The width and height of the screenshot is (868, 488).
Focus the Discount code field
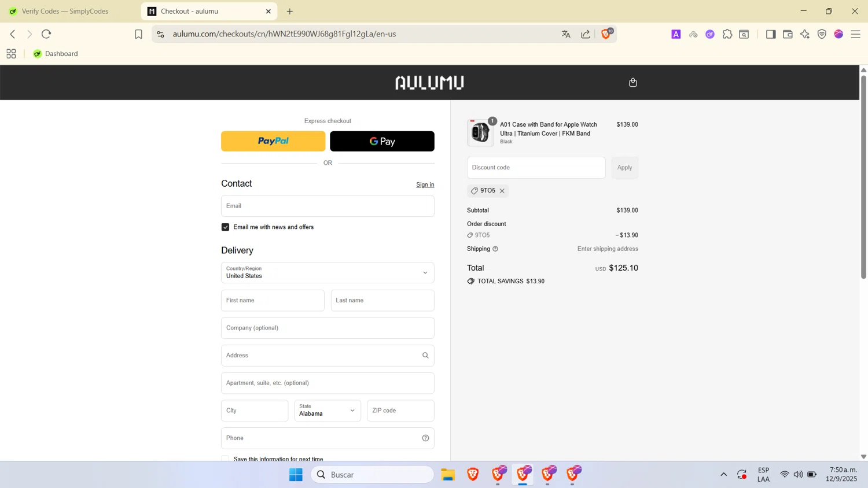click(x=536, y=168)
